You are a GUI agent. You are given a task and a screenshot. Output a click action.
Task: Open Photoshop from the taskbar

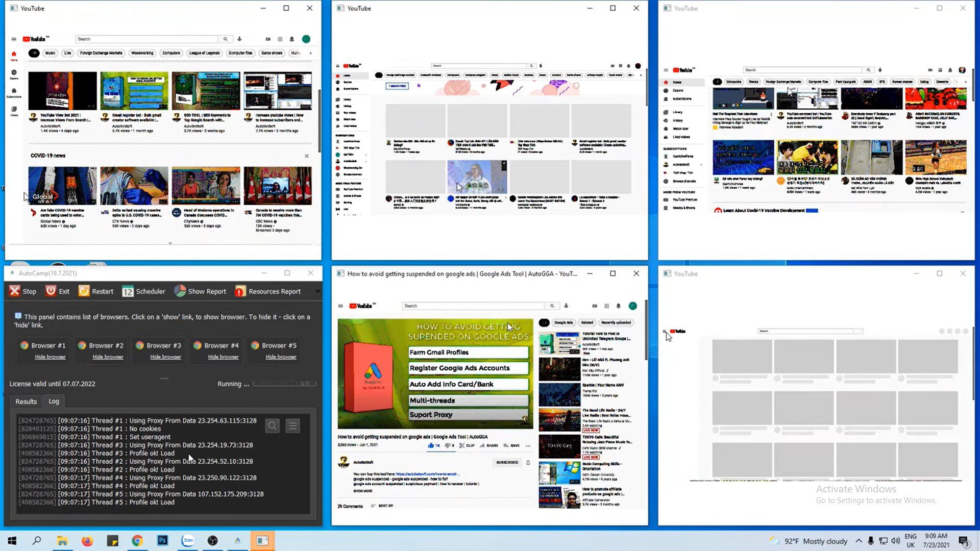tap(162, 541)
